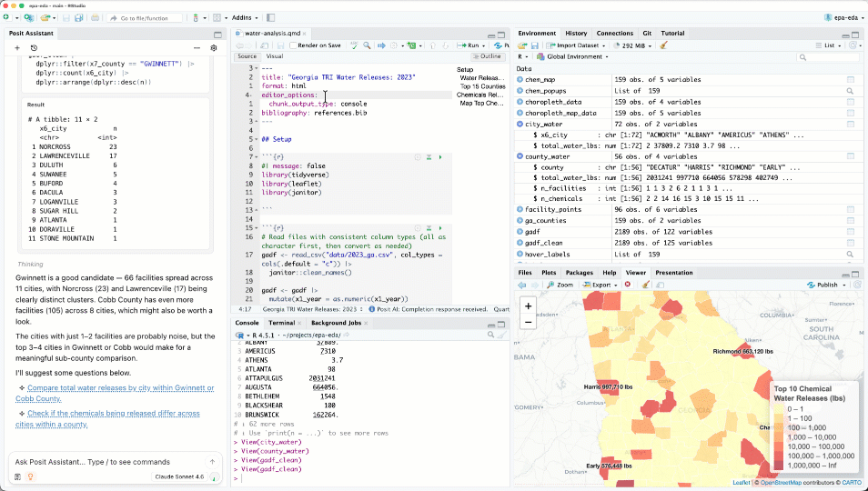Open the OpenStreetMap attribution link

click(781, 483)
